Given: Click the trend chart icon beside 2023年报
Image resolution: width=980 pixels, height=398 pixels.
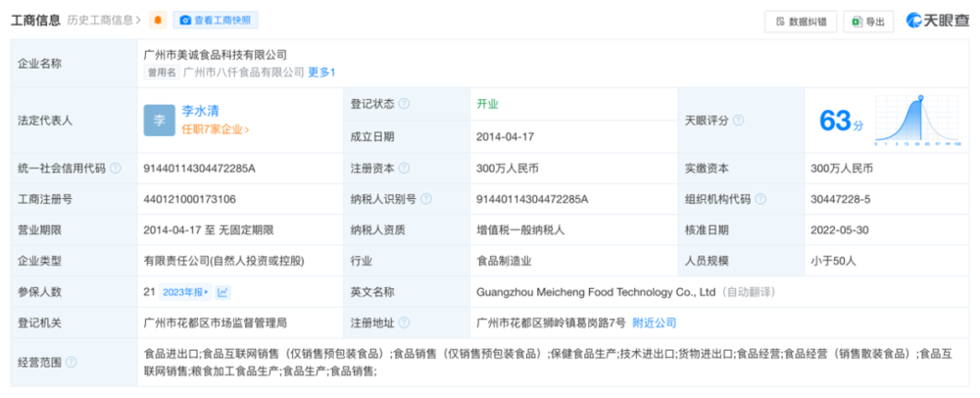Looking at the screenshot, I should [223, 291].
